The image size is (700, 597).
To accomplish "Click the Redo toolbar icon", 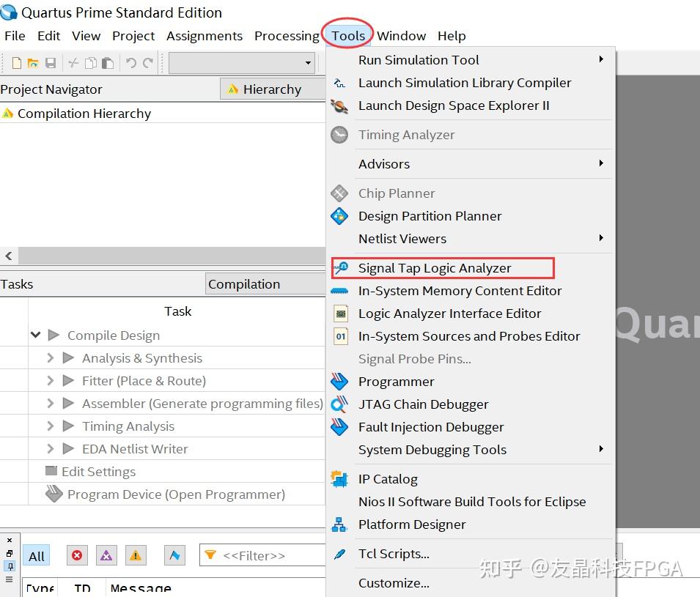I will tap(148, 63).
